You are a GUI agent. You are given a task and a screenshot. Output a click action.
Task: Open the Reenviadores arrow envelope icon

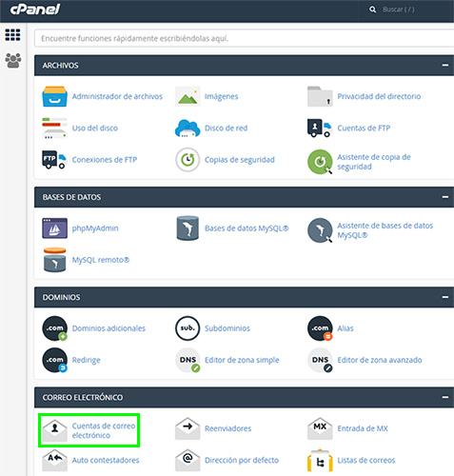pos(188,428)
